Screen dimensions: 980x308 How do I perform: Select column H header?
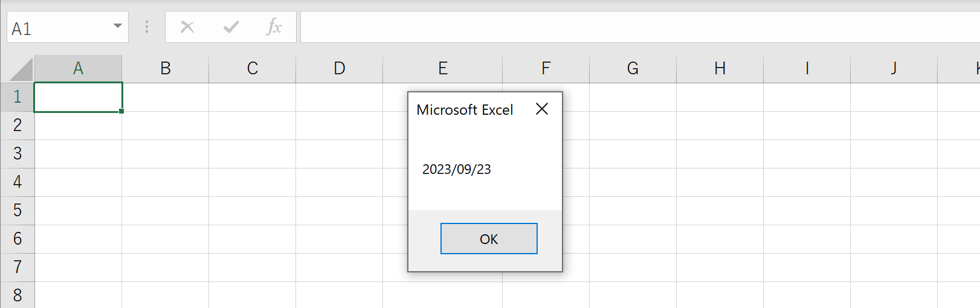[720, 69]
